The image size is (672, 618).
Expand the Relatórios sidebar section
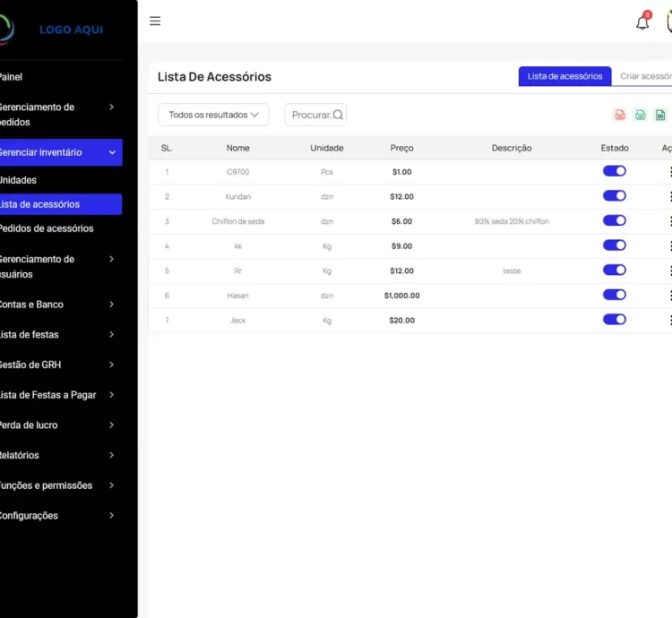58,455
